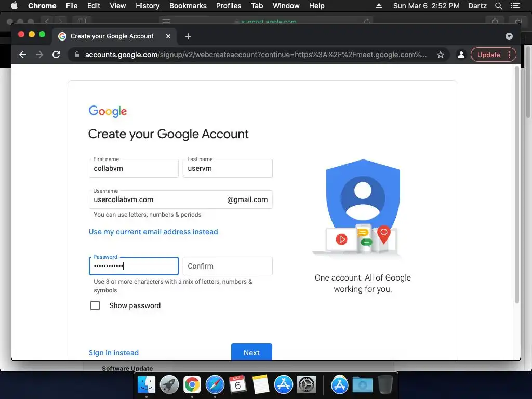Click the padlock site info icon
The image size is (532, 399).
77,55
